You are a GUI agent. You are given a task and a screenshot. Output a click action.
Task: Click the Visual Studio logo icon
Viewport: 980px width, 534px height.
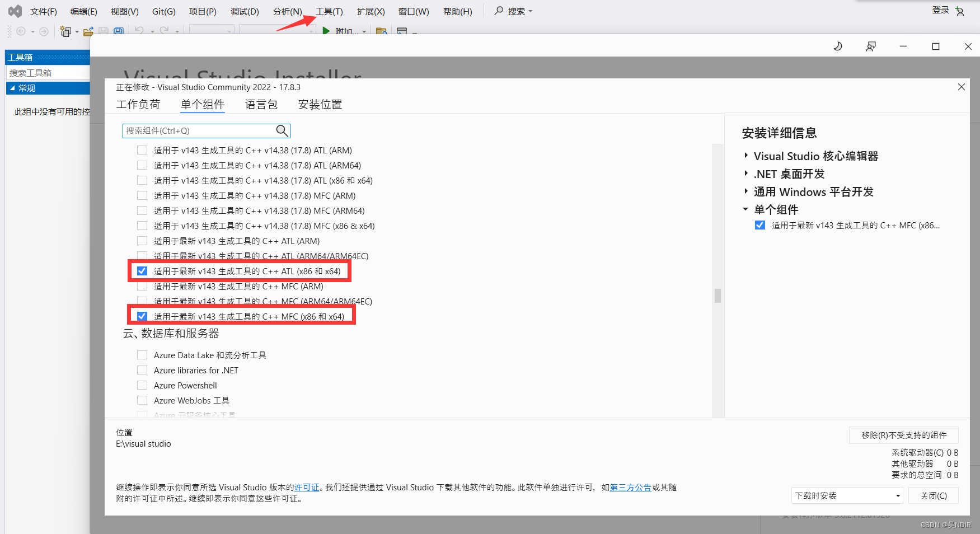(x=15, y=11)
